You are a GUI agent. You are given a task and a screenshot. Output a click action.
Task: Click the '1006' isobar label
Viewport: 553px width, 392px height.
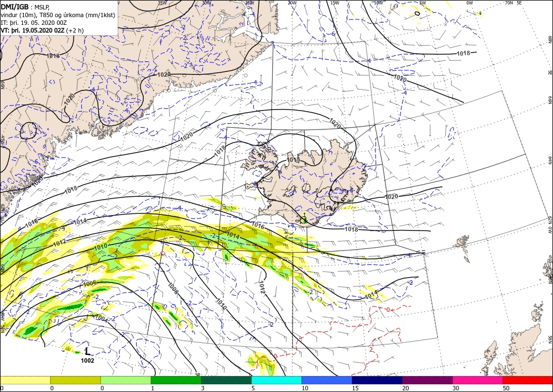click(x=90, y=283)
